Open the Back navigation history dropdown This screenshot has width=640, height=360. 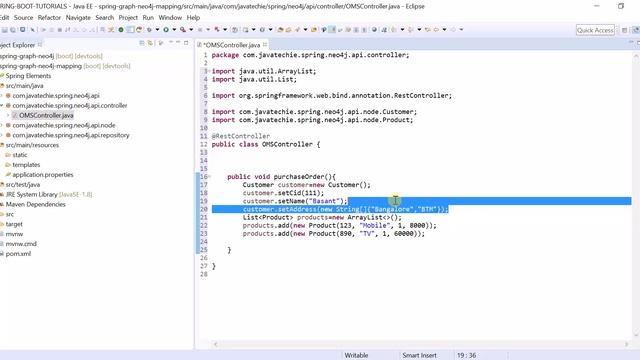click(x=444, y=29)
